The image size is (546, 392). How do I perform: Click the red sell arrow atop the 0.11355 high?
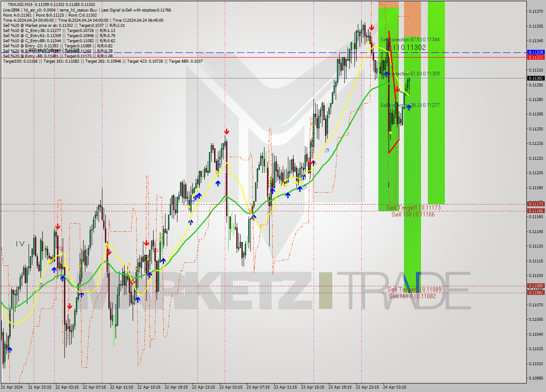372,27
